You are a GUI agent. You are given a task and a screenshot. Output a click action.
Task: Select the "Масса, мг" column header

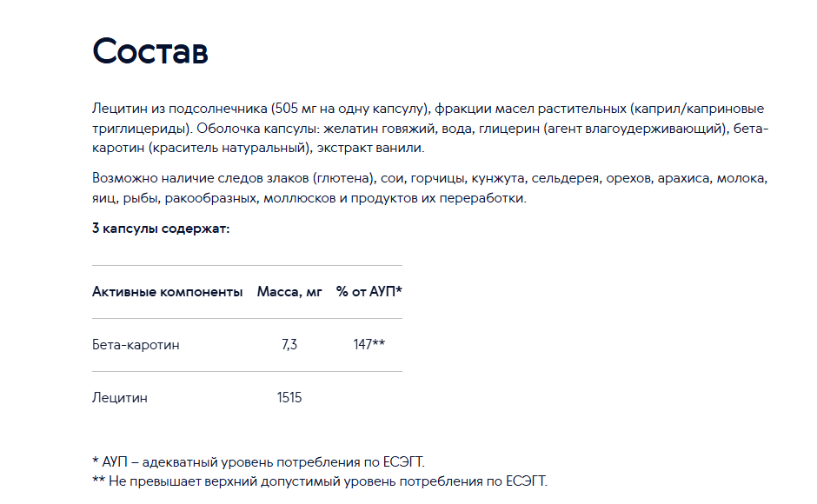pyautogui.click(x=289, y=292)
